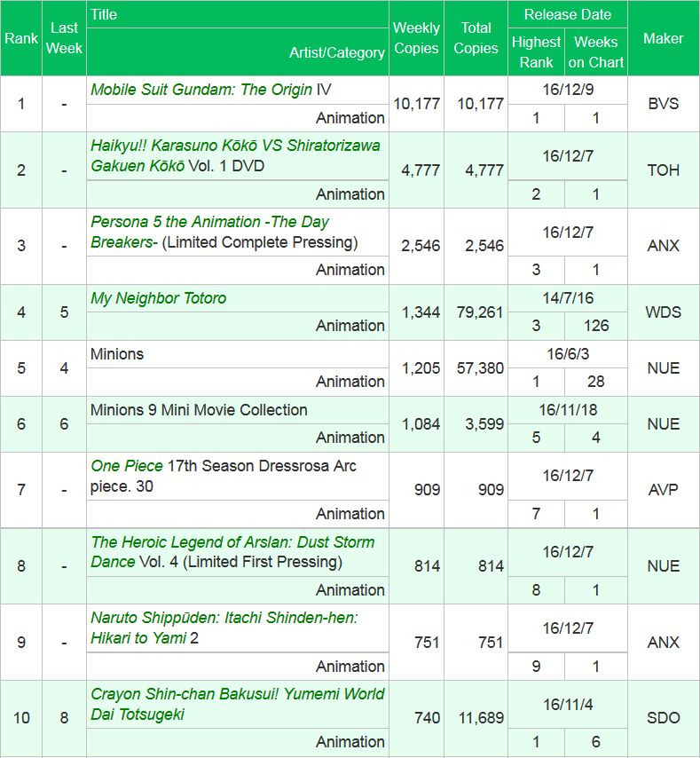Follow the My Neighbor Totoro link
The width and height of the screenshot is (700, 758).
coord(158,298)
